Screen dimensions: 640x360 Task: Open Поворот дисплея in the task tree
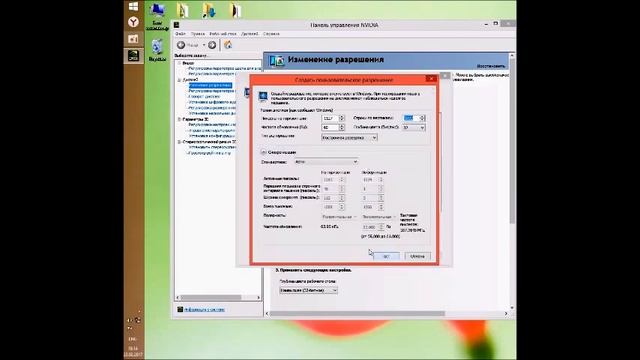[x=204, y=97]
